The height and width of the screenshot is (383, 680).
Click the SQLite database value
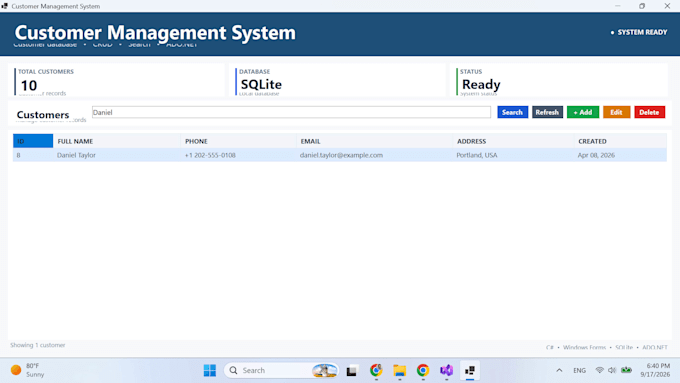point(261,84)
